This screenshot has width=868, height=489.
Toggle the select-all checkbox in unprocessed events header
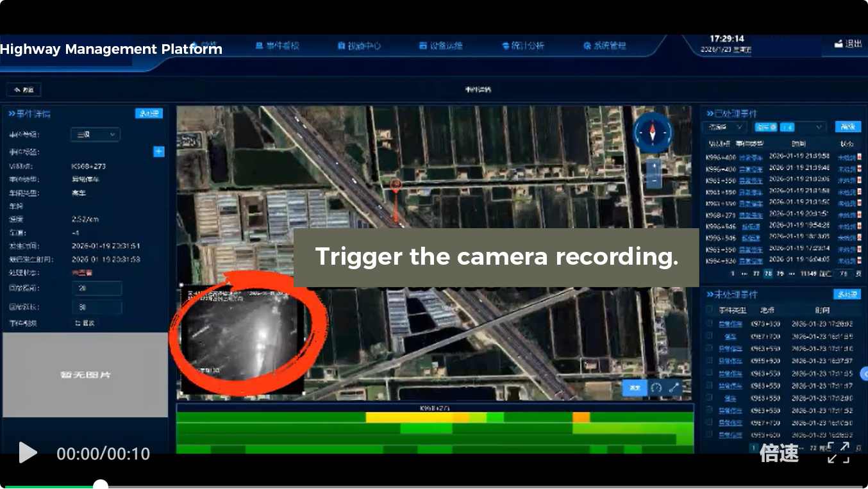(709, 310)
